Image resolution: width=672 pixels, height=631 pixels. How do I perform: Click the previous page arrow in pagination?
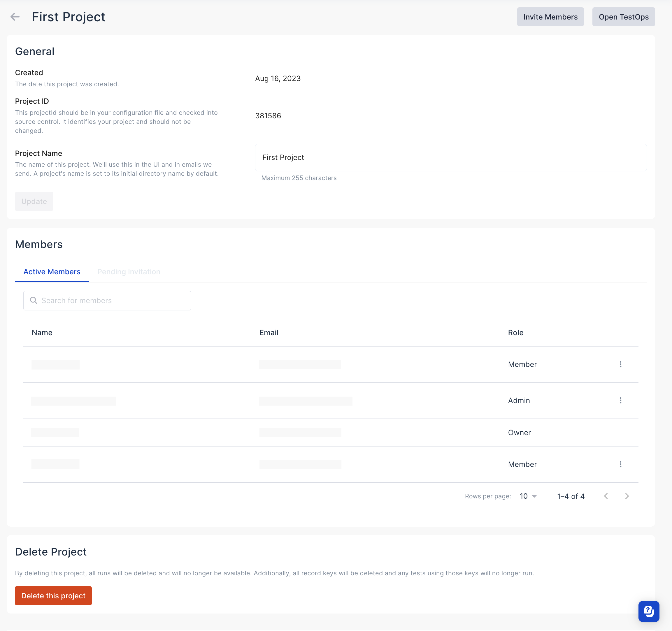[x=606, y=496]
